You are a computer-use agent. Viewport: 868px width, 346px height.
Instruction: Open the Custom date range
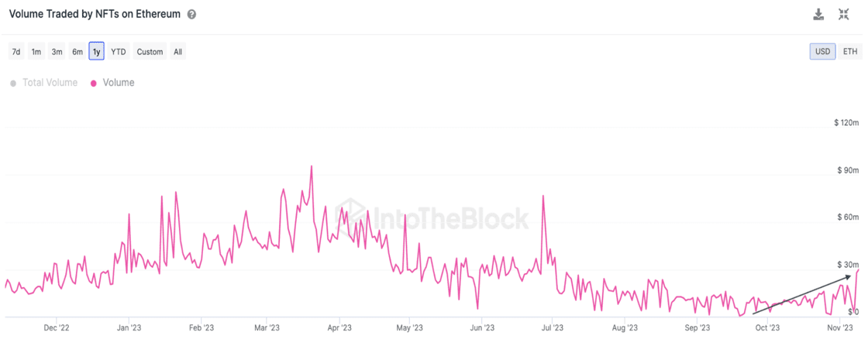click(150, 52)
